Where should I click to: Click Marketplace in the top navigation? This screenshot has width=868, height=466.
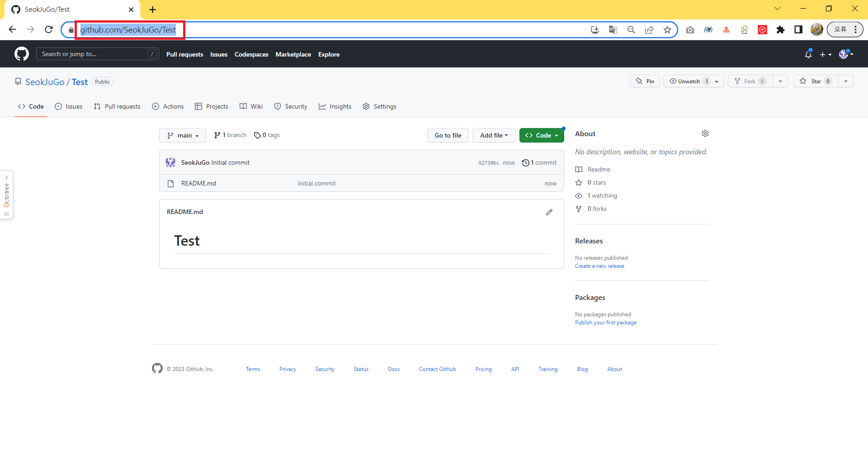[293, 54]
